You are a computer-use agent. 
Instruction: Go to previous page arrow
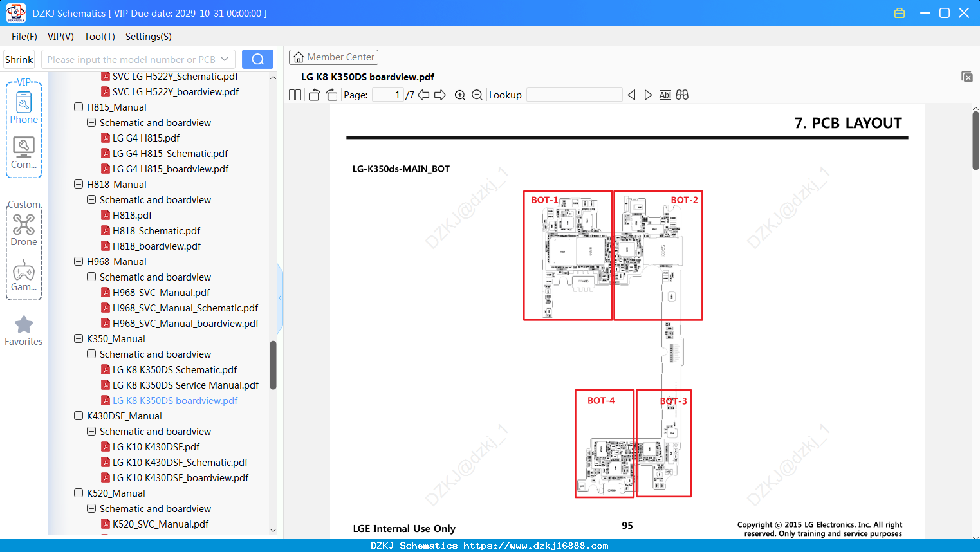pyautogui.click(x=423, y=95)
